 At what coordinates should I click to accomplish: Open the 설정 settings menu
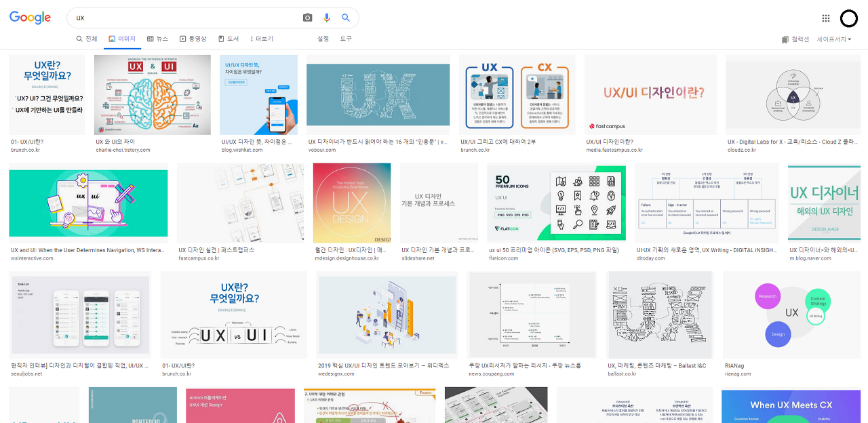(x=323, y=39)
